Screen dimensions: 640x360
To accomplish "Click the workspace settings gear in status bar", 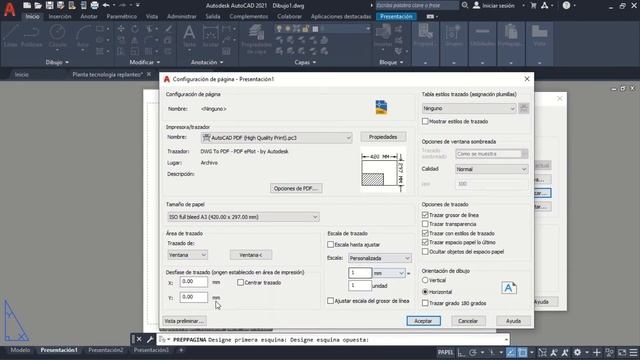I will 577,352.
